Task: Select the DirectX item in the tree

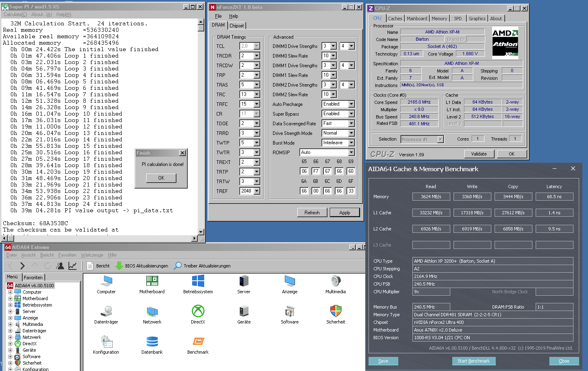Action: (29, 344)
